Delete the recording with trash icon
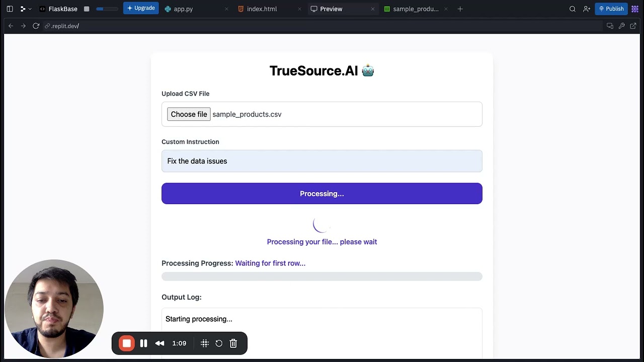This screenshot has height=362, width=644. point(233,343)
